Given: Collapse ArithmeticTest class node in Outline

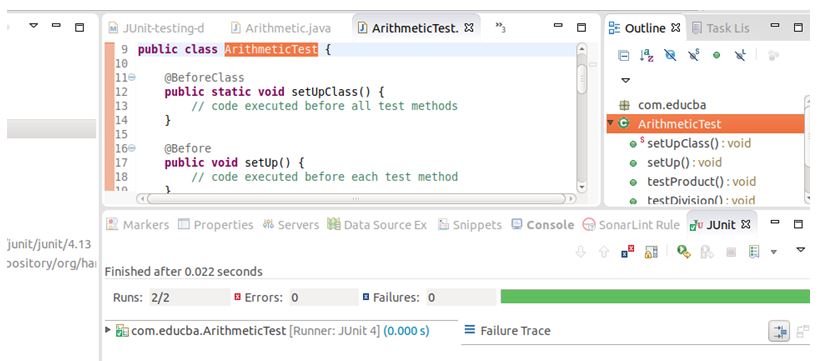Looking at the screenshot, I should (x=610, y=123).
